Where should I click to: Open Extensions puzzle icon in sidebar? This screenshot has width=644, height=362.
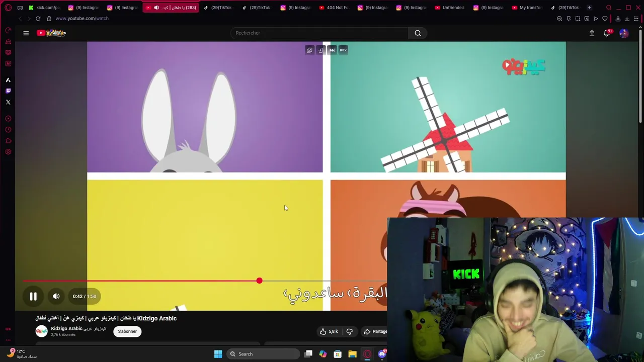(x=8, y=141)
